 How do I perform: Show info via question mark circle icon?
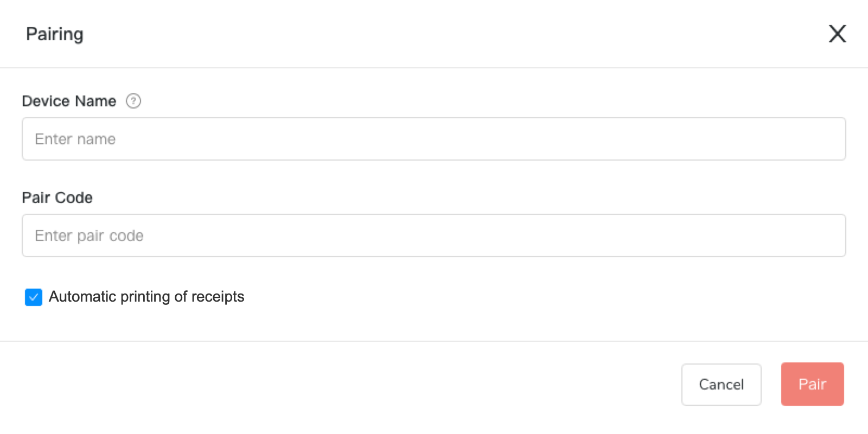133,101
